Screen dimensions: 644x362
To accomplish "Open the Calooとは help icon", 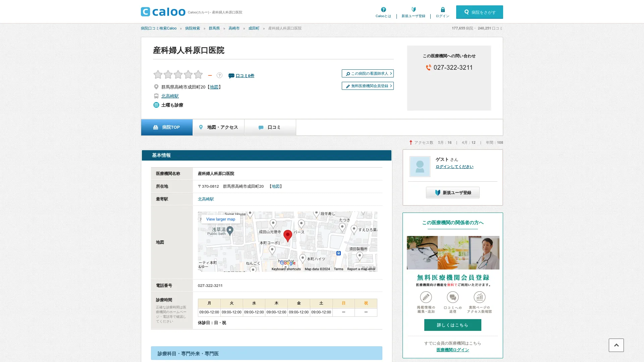I will click(x=383, y=10).
